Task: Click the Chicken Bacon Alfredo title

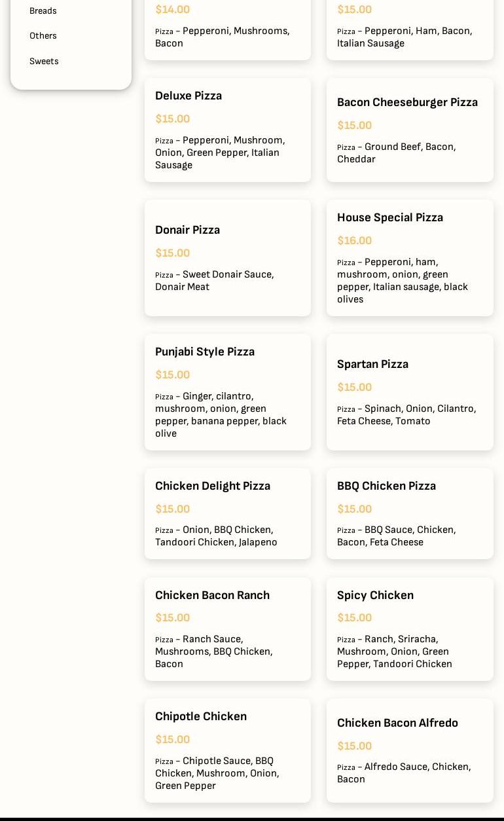Action: [397, 723]
